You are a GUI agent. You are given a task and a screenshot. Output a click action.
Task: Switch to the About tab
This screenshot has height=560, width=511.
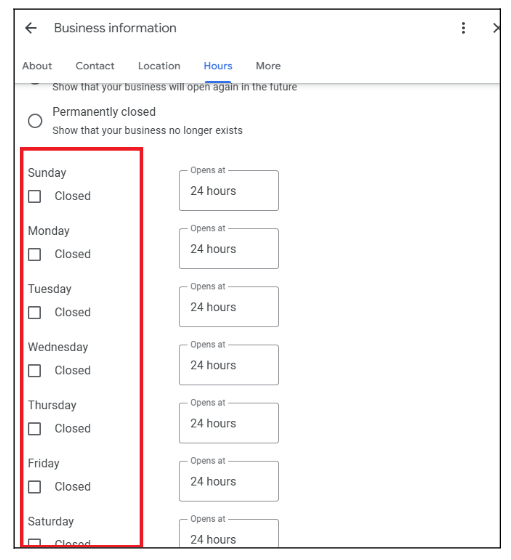[37, 66]
